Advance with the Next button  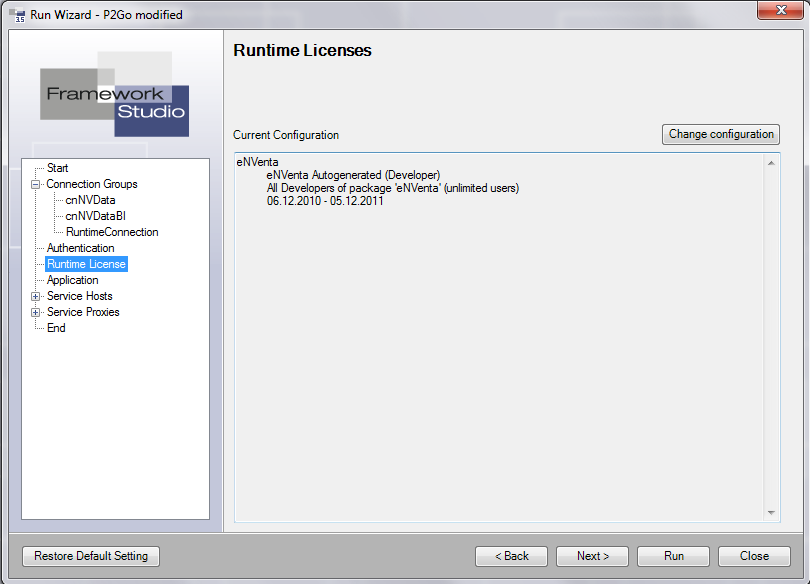pos(593,556)
